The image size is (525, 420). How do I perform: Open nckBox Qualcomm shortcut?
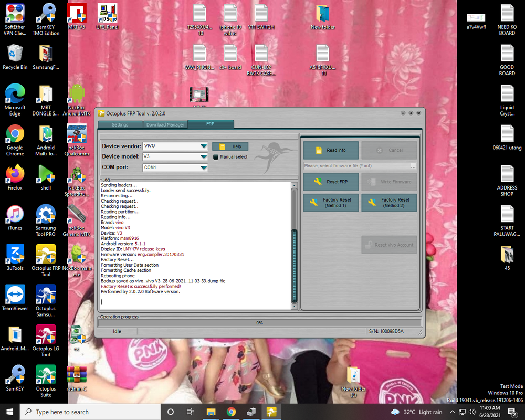click(77, 140)
